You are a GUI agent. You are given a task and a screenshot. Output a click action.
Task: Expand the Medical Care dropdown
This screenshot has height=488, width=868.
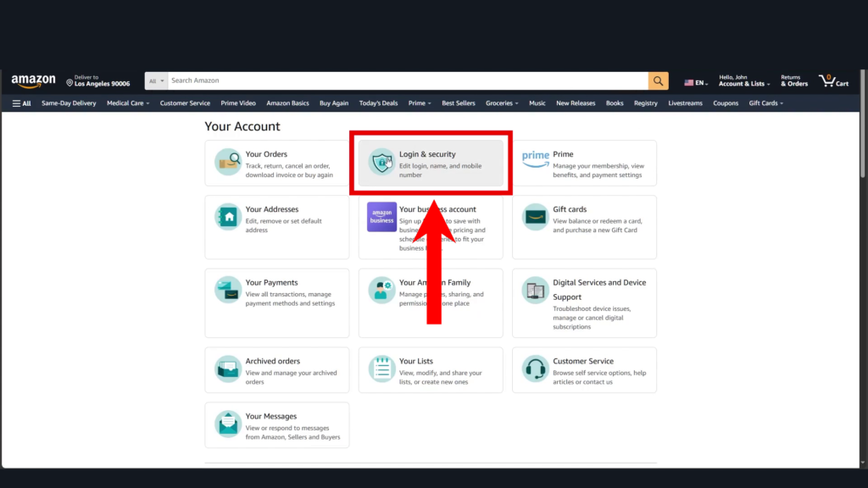tap(128, 103)
